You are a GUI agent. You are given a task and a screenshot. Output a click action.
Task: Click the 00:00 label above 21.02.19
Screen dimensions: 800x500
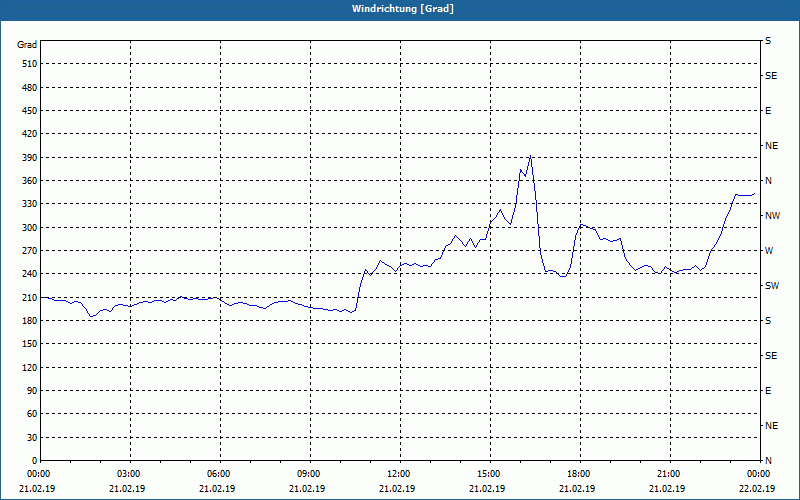39,474
